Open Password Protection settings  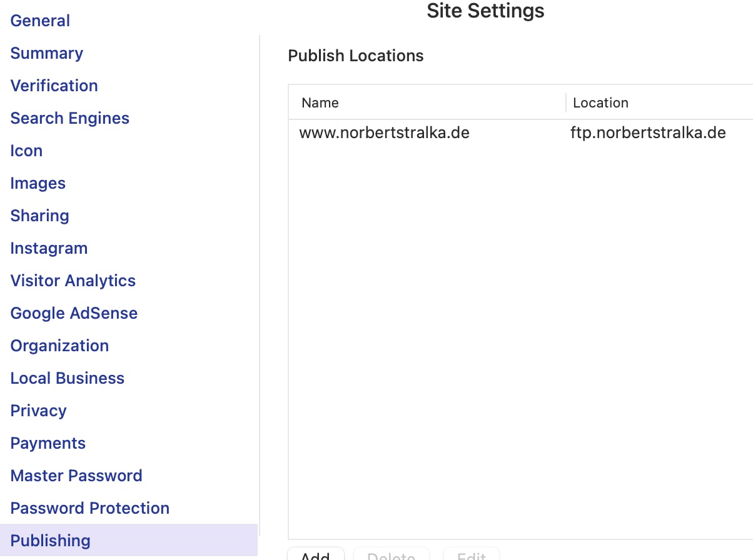[90, 508]
